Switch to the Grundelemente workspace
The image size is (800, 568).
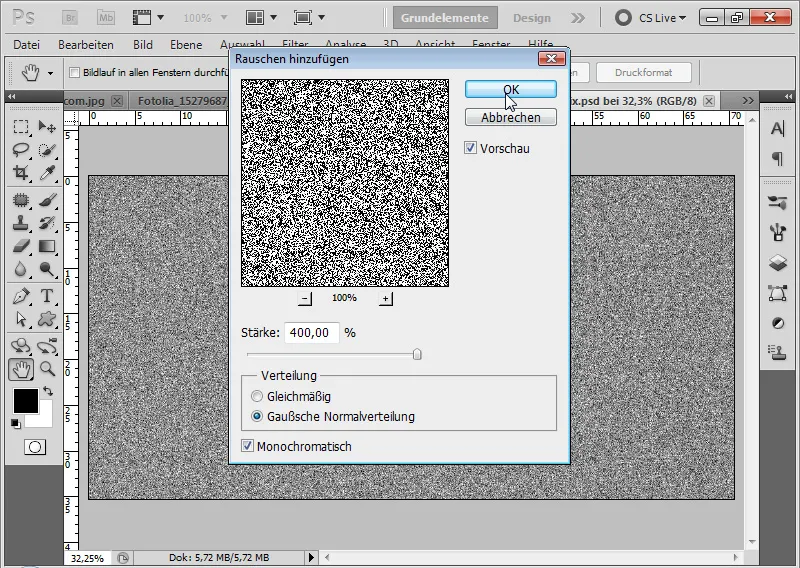pyautogui.click(x=445, y=18)
